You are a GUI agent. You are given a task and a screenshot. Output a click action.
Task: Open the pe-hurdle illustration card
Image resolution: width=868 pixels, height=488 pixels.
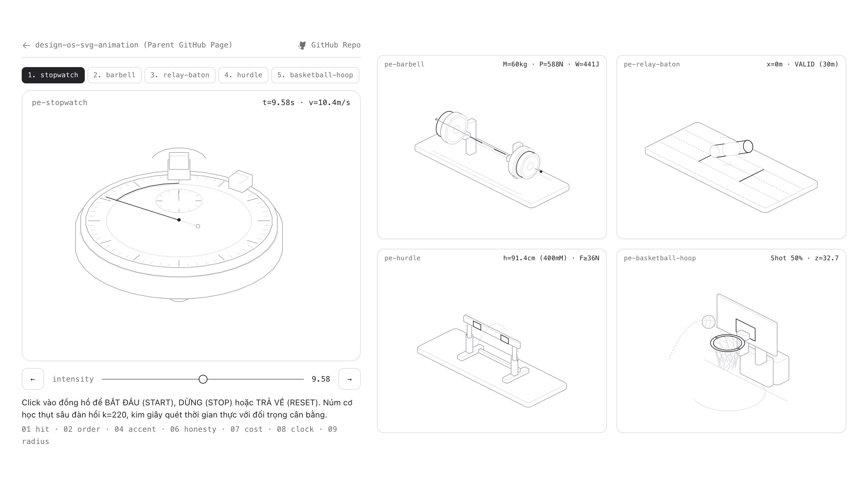point(492,341)
